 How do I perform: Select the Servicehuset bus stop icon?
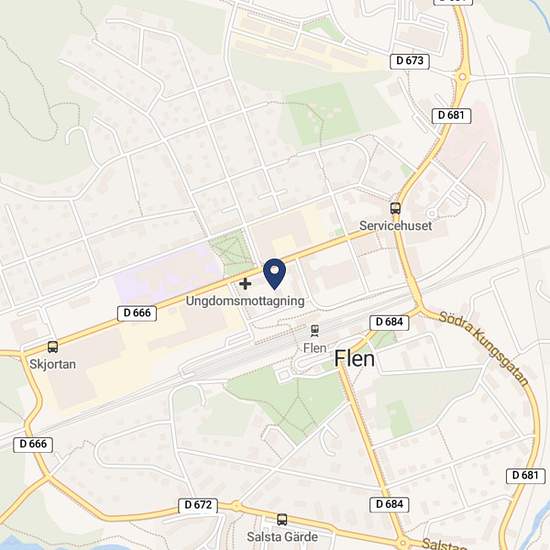tap(395, 208)
